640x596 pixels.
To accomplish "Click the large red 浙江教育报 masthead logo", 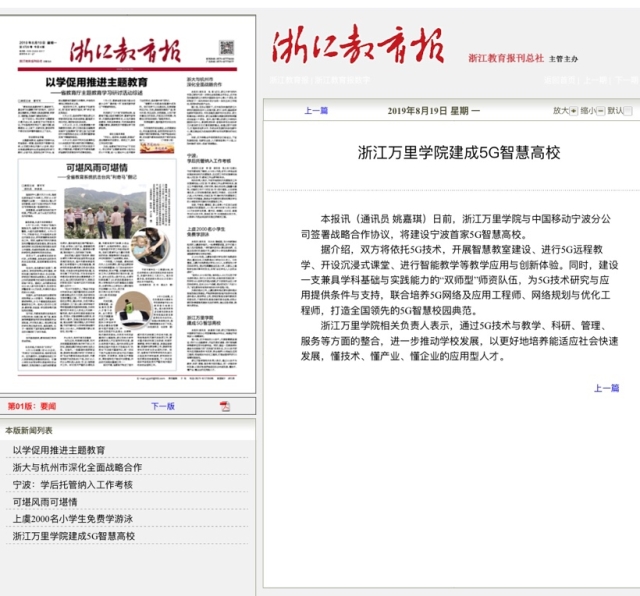I will pos(358,45).
